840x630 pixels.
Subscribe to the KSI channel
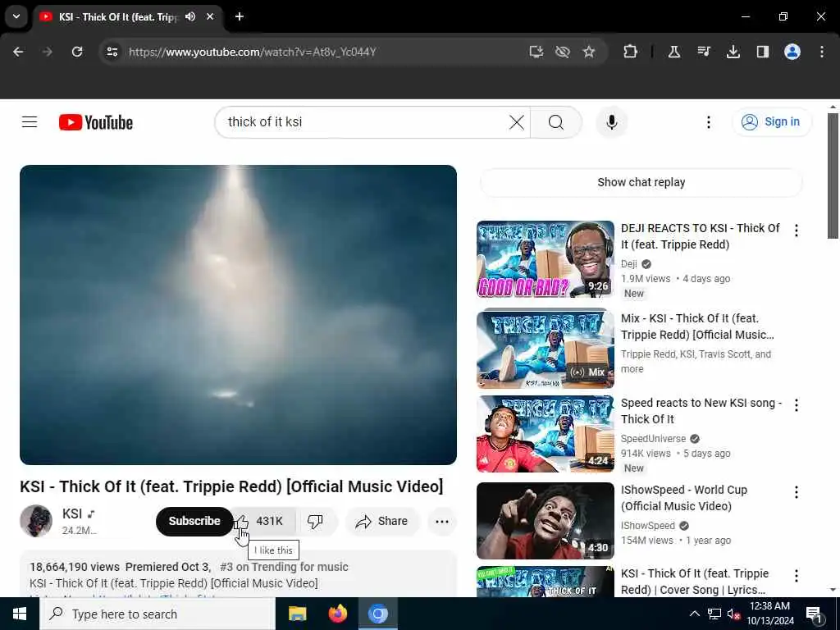click(194, 521)
